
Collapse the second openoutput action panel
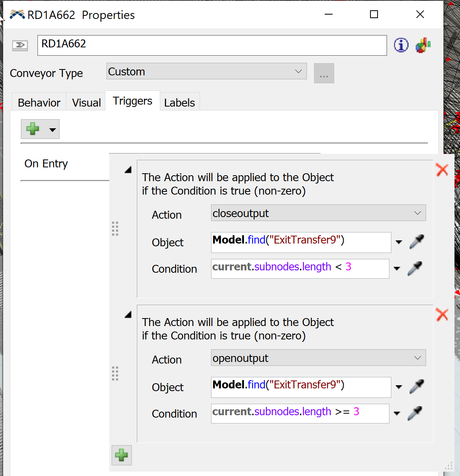tap(128, 315)
